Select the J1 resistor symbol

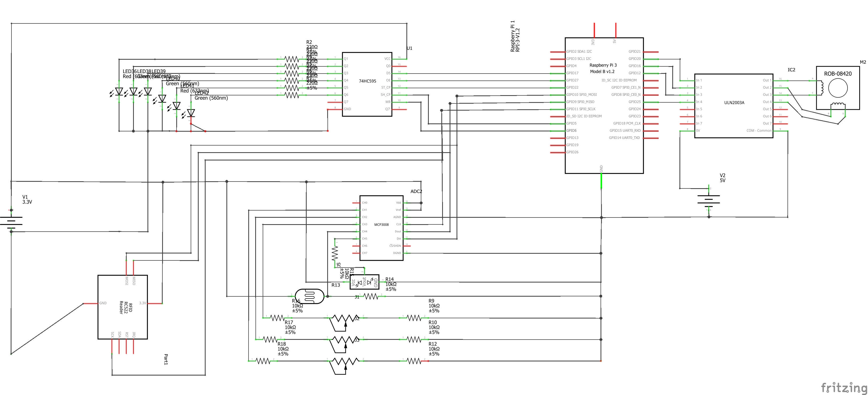(x=371, y=296)
